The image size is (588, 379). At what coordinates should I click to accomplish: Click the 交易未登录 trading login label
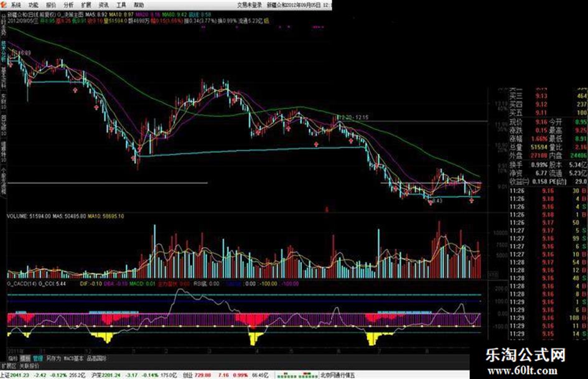[250, 5]
